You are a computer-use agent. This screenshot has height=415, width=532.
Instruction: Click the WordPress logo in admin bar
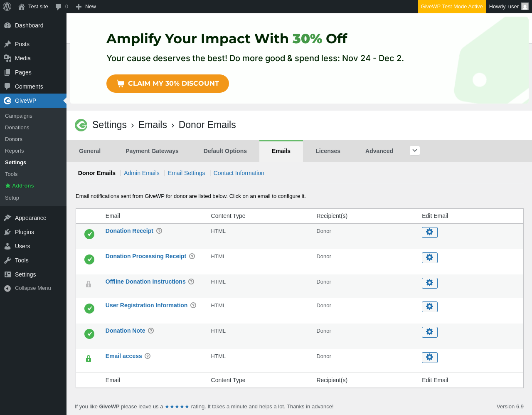(7, 7)
